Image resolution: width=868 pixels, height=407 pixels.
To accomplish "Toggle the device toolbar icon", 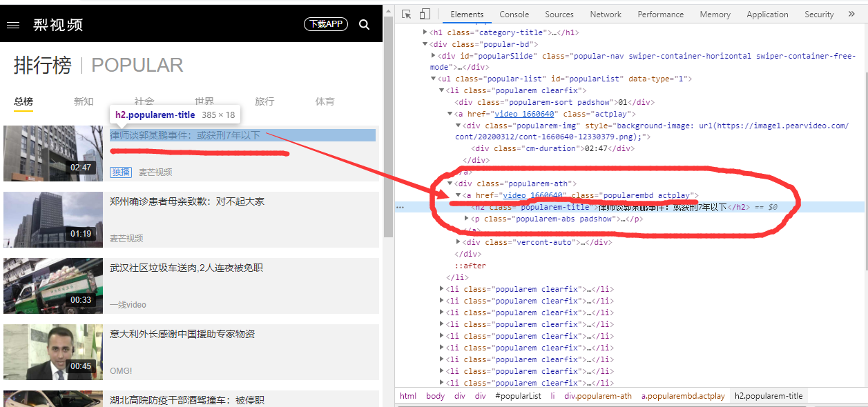I will 425,14.
